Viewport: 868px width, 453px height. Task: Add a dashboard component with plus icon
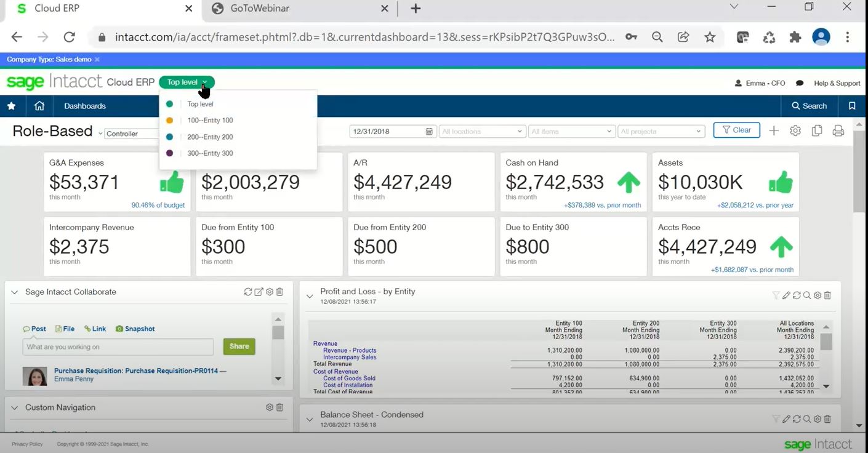tap(774, 130)
